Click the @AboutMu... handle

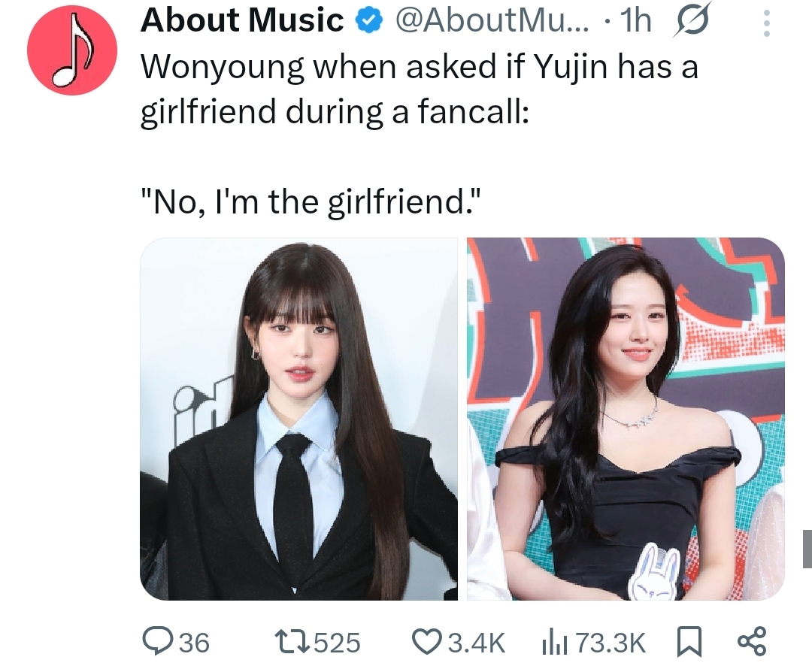point(492,21)
